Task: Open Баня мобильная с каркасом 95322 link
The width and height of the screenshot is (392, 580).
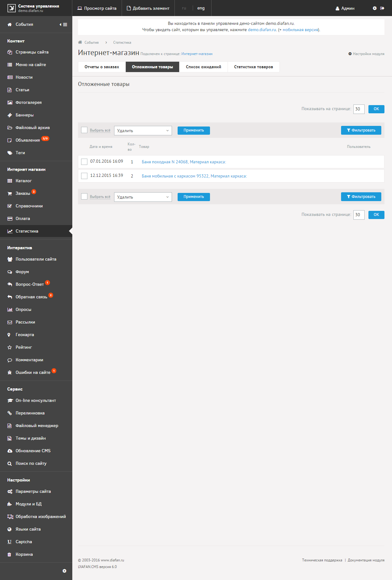Action: pos(194,176)
